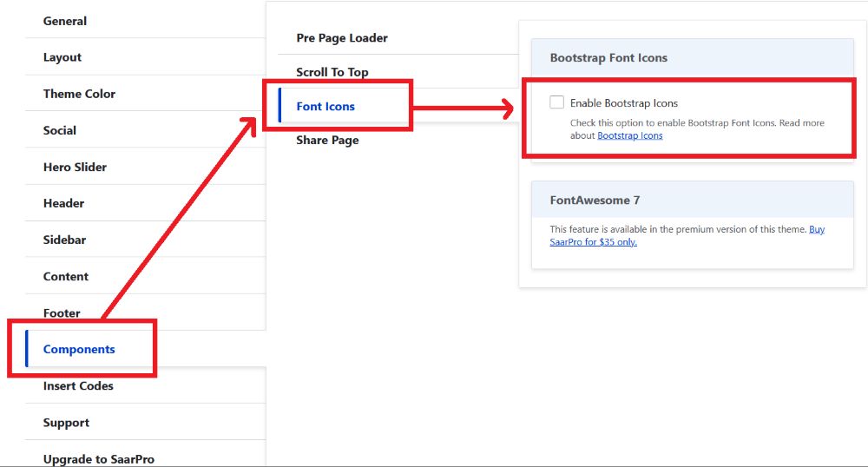Viewport: 868px width, 467px height.
Task: Click the Buy SaarPro for $35 link
Action: point(594,242)
